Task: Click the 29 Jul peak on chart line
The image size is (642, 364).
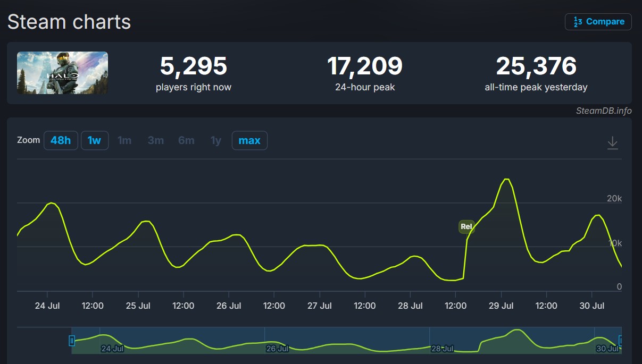Action: 506,180
